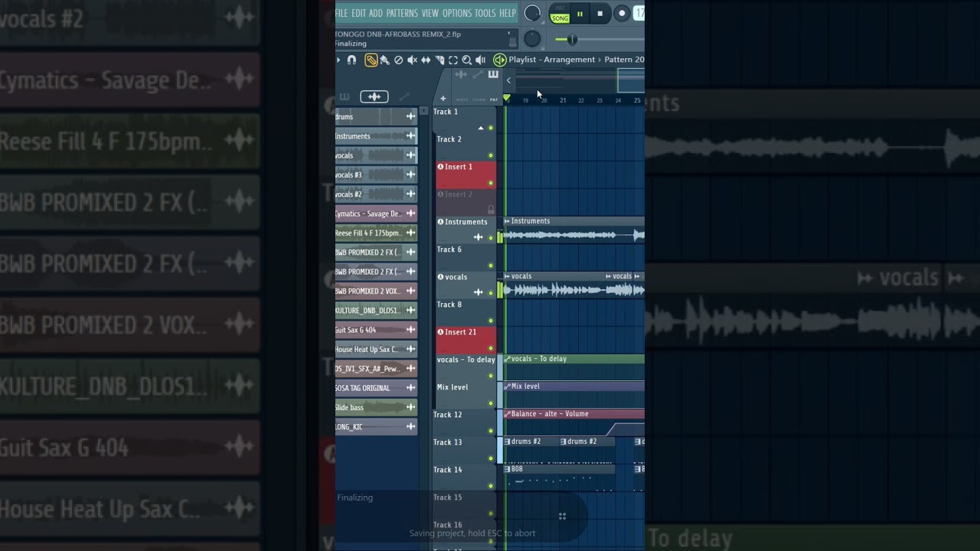980x551 pixels.
Task: Switch to PAT mode
Action: [560, 9]
